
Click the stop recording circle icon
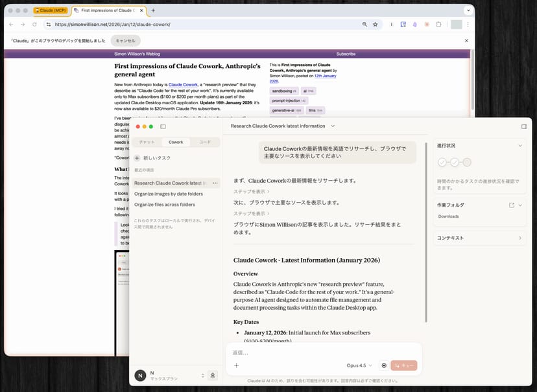[x=384, y=365]
